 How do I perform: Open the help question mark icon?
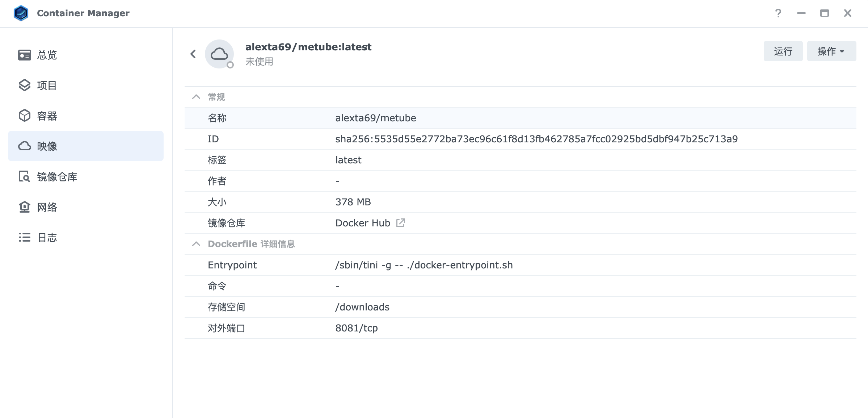(778, 13)
